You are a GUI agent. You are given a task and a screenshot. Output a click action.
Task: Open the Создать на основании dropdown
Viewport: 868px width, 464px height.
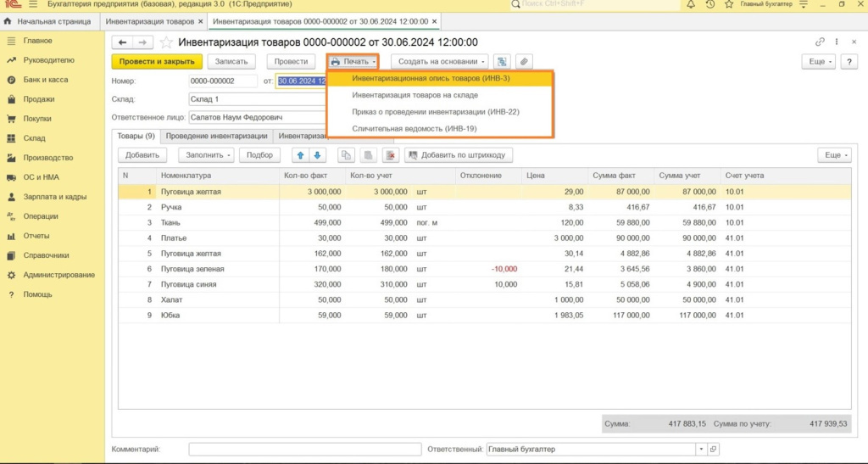(439, 62)
